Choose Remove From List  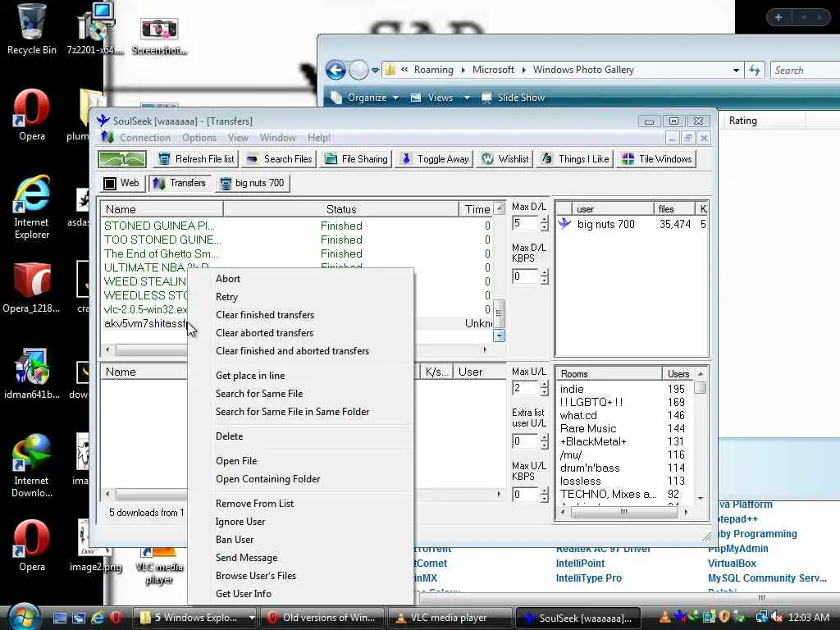pyautogui.click(x=301, y=504)
